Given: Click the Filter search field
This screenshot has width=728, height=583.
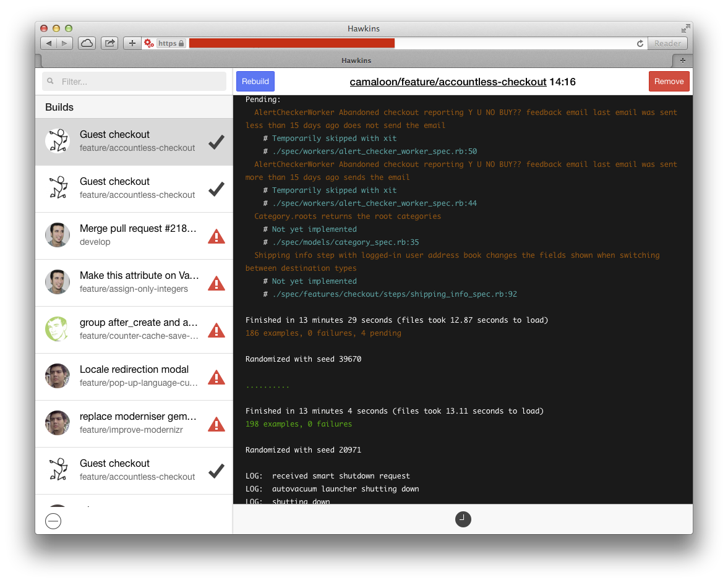Looking at the screenshot, I should pos(134,81).
